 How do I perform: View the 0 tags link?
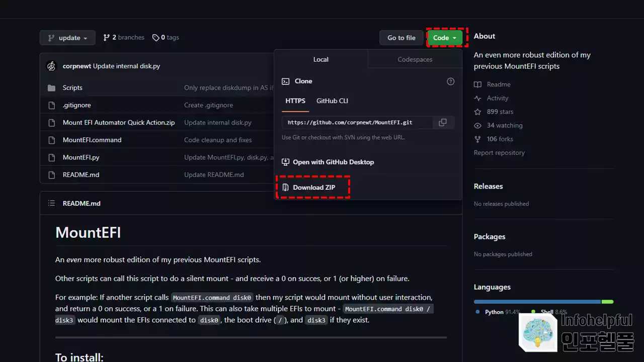[x=166, y=38]
